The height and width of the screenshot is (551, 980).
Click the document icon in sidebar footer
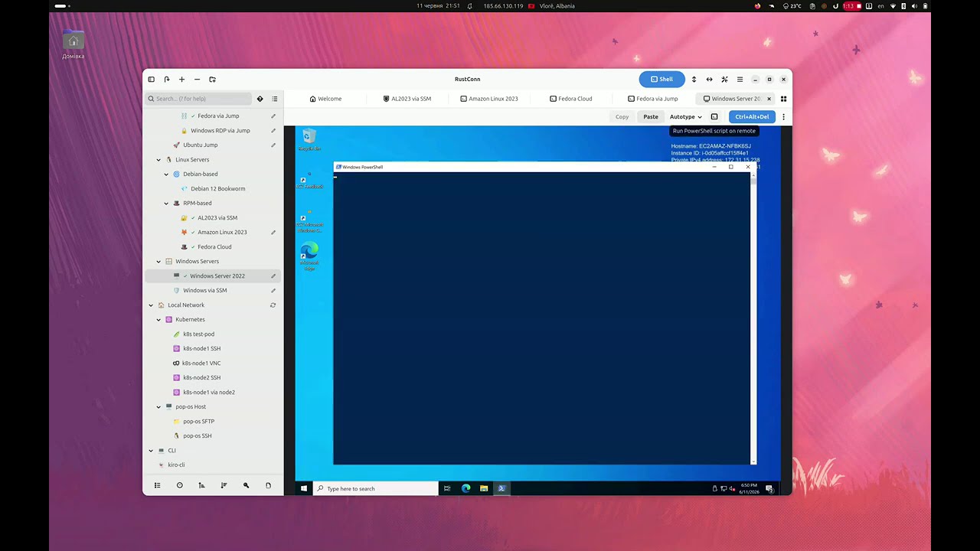[x=268, y=485]
